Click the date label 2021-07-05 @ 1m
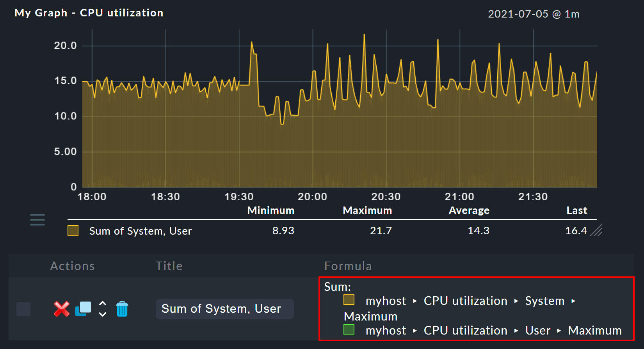Viewport: 644px width, 349px height. 534,14
